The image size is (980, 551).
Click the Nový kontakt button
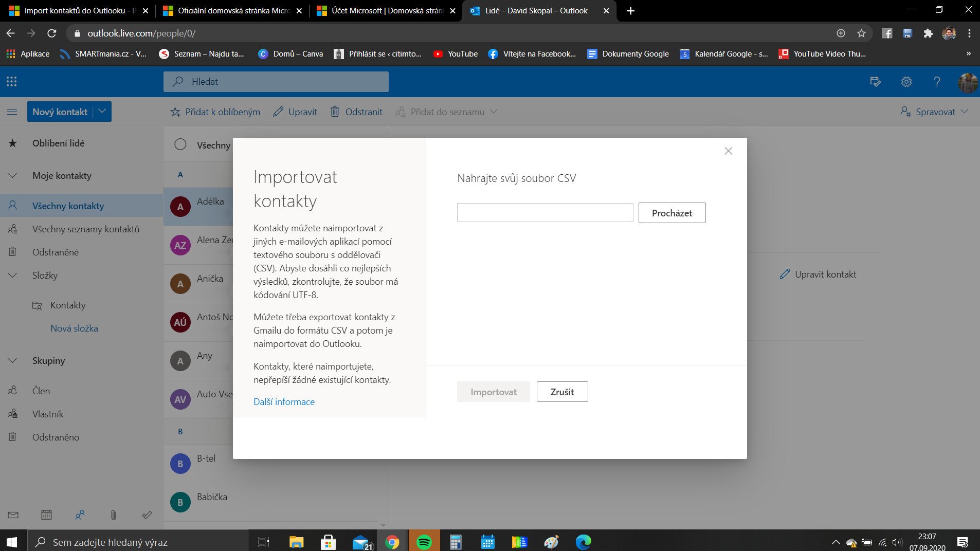pos(60,112)
